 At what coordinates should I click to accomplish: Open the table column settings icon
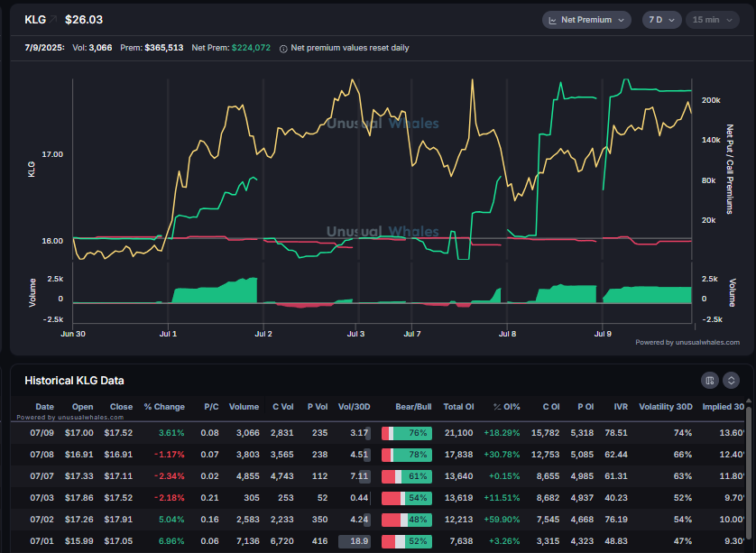(710, 381)
